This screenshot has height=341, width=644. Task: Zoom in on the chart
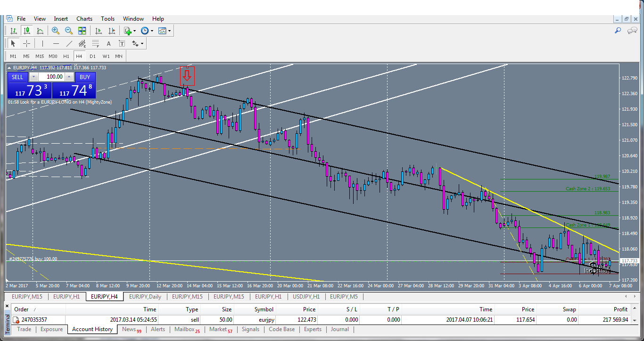pos(55,31)
